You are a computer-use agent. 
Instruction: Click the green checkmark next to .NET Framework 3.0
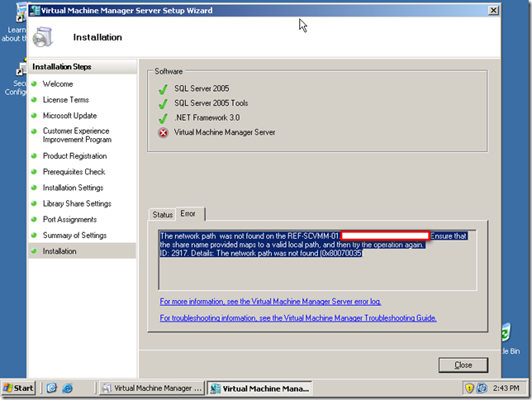[164, 118]
